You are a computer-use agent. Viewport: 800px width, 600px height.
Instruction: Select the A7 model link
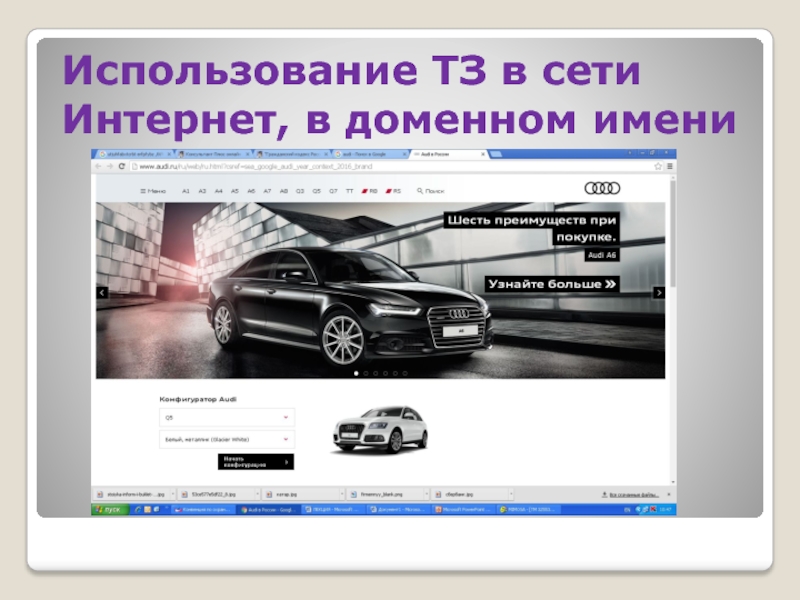(x=267, y=191)
